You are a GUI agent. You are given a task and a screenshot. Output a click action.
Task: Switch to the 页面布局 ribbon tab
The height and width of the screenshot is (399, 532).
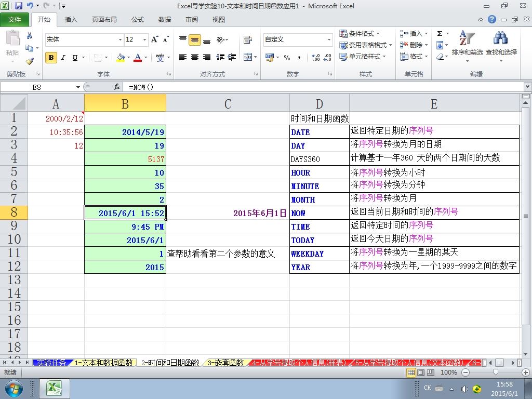click(x=104, y=20)
